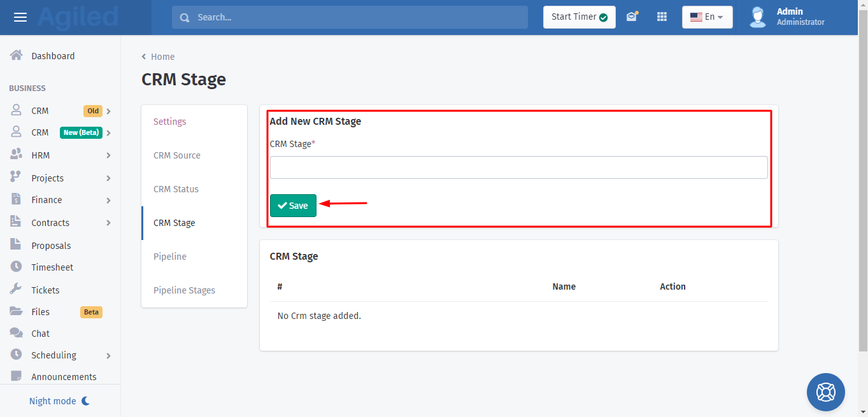Toggle Night mode
This screenshot has width=868, height=417.
59,401
